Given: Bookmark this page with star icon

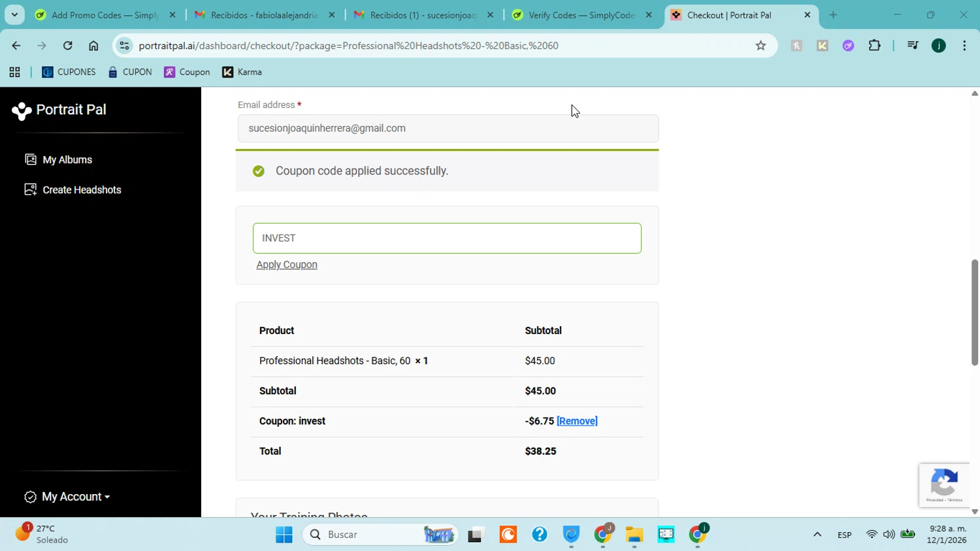Looking at the screenshot, I should pos(760,46).
